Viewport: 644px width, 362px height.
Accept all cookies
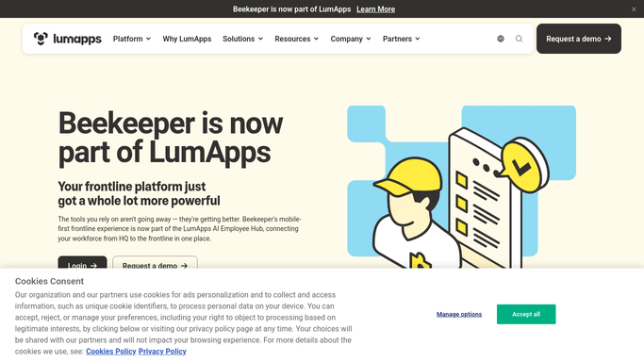(x=526, y=314)
